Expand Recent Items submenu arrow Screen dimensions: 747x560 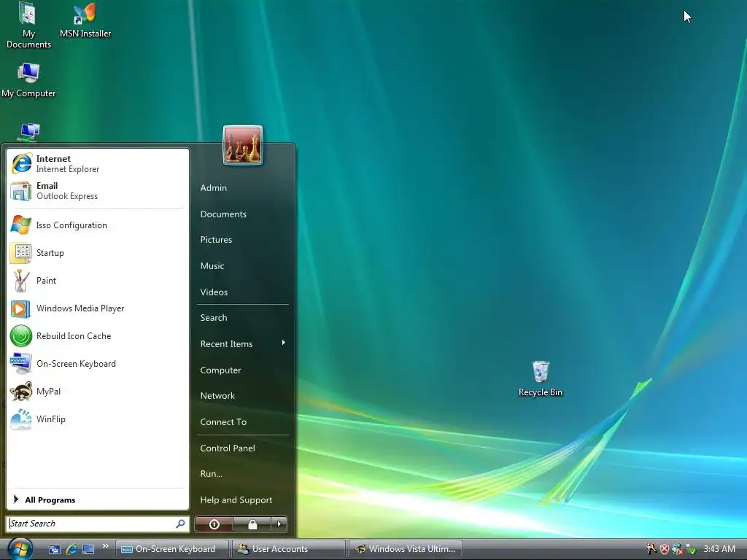(284, 343)
